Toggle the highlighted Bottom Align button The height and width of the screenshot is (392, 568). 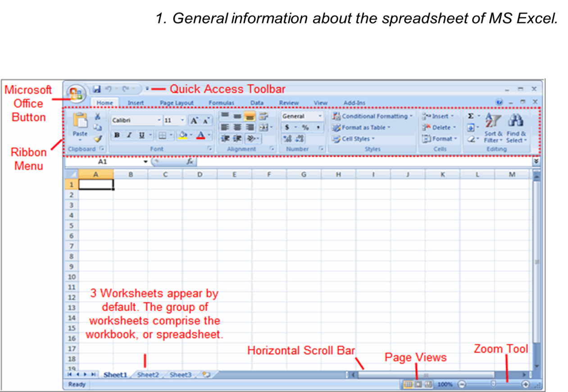[x=249, y=116]
